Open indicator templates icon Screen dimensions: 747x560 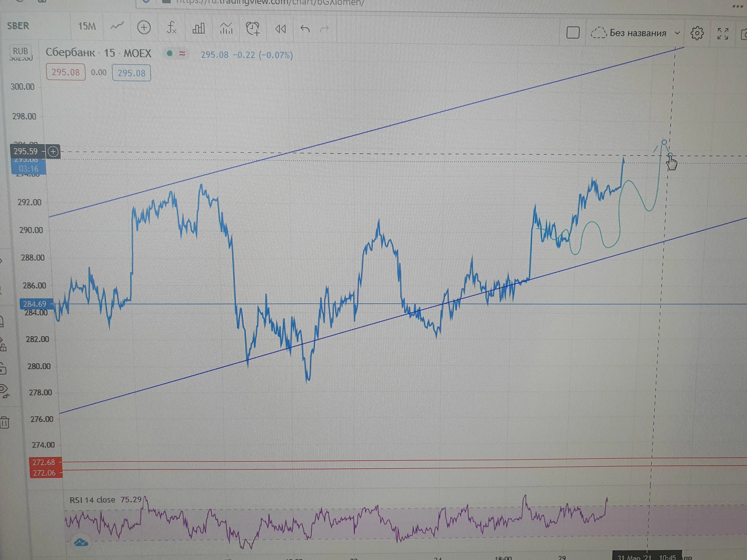[226, 29]
